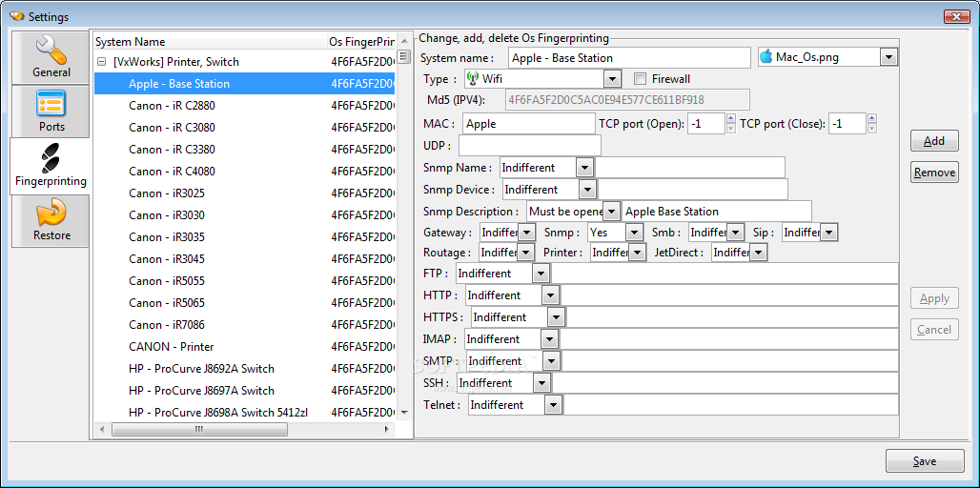Click the empty UDP input field
The width and height of the screenshot is (980, 488).
tap(529, 145)
